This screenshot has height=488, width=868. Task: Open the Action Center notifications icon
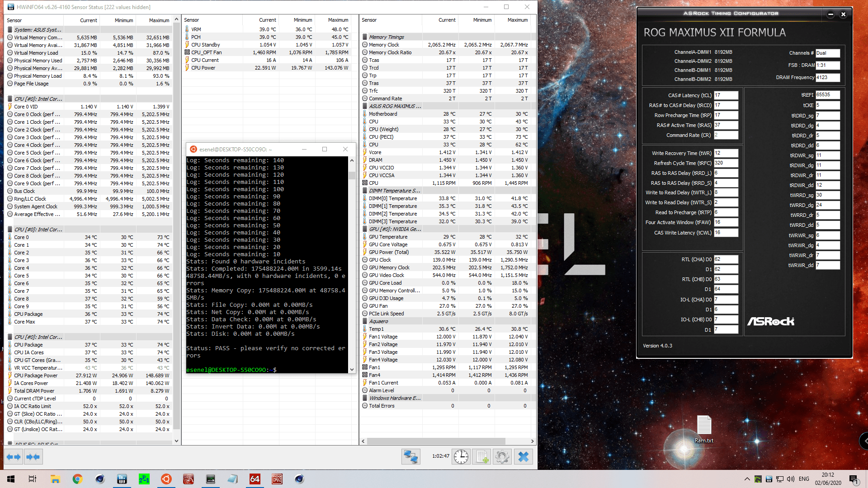(x=854, y=479)
